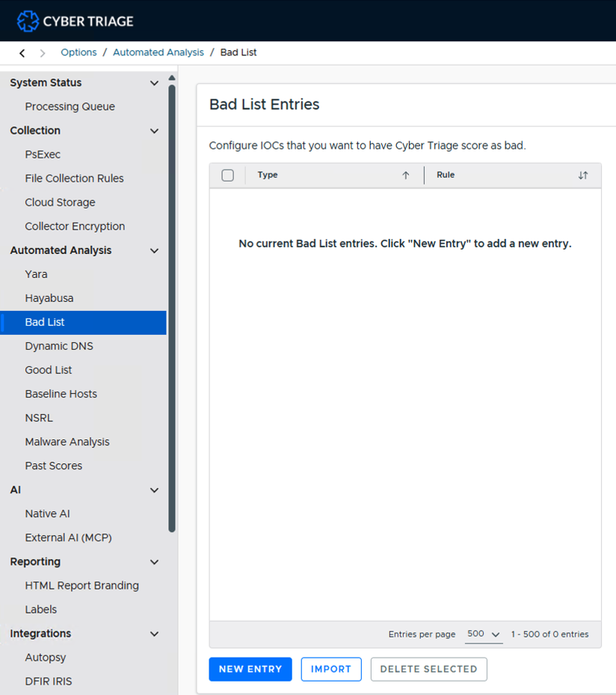This screenshot has height=695, width=616.
Task: Go forward with the right arrow
Action: [43, 53]
